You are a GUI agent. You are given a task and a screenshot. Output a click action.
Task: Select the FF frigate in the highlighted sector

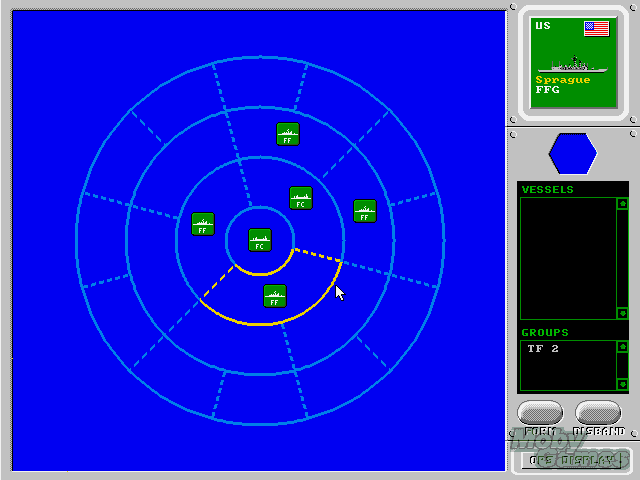(x=275, y=296)
